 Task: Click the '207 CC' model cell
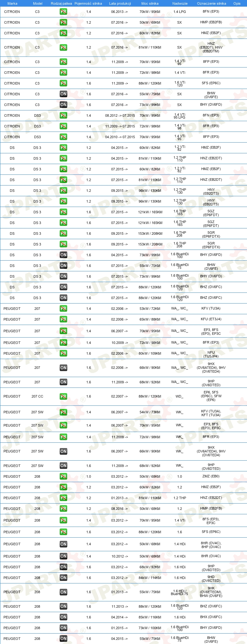37,396
